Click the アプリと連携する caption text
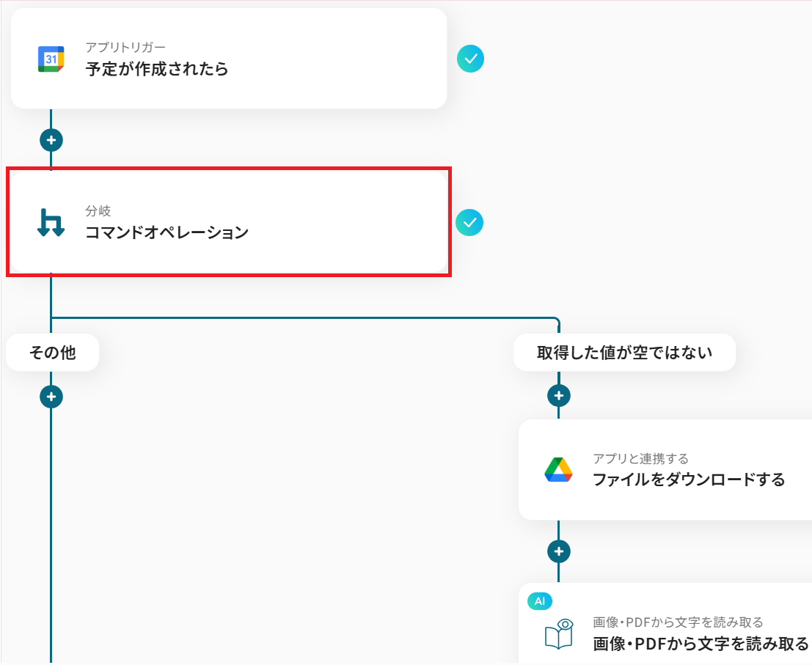The width and height of the screenshot is (812, 665). click(x=640, y=458)
